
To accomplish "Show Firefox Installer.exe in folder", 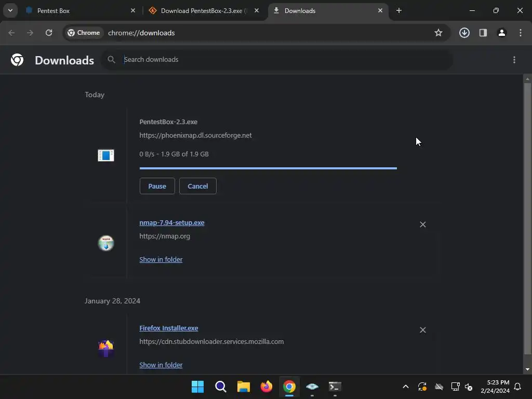I will [161, 365].
